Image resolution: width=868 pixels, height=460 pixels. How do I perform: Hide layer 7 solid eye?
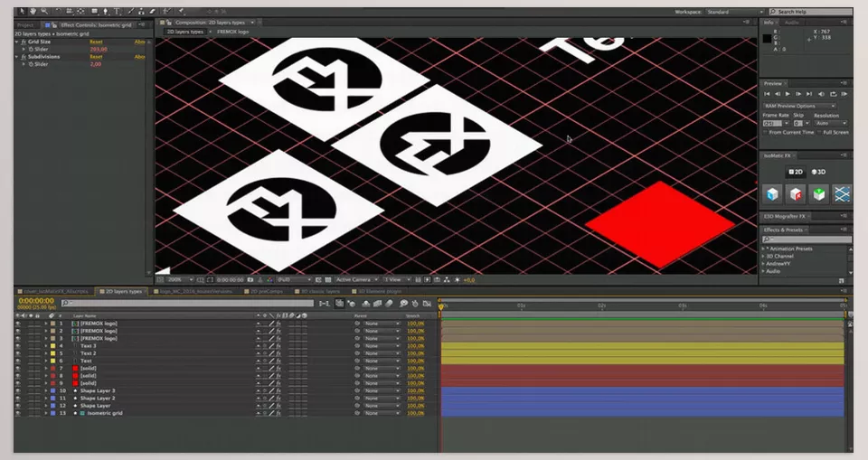click(x=18, y=368)
